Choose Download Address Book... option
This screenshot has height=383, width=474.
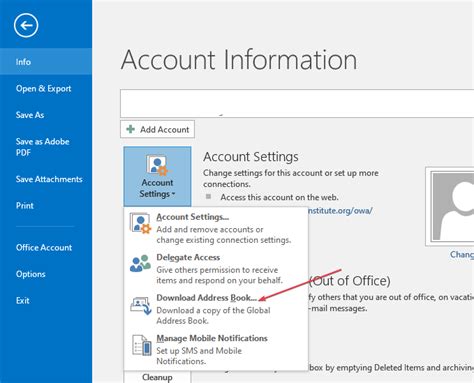tap(216, 309)
